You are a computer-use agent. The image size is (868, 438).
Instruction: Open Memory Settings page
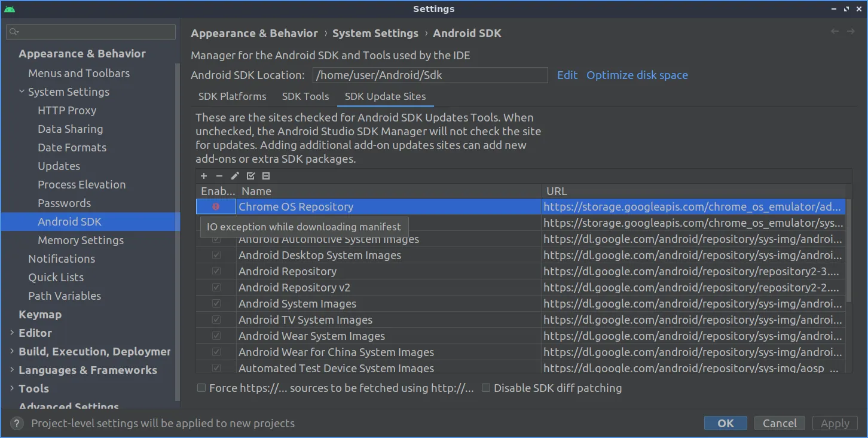tap(81, 240)
